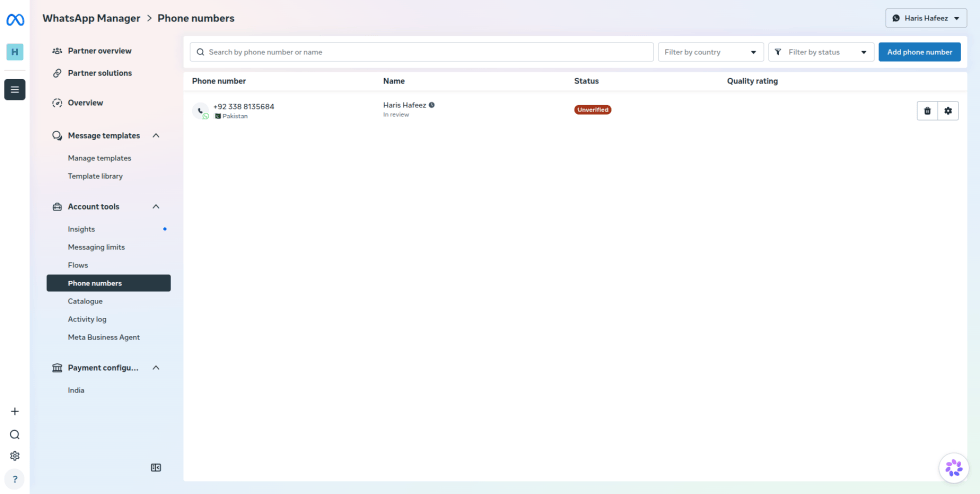Click Haris Hafeez display name
980x494 pixels.
coord(404,105)
